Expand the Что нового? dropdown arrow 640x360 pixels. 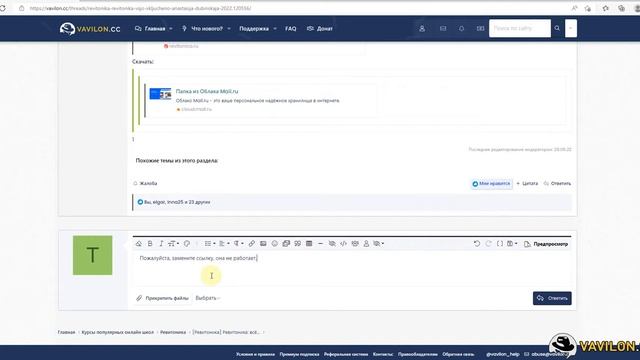pyautogui.click(x=229, y=29)
